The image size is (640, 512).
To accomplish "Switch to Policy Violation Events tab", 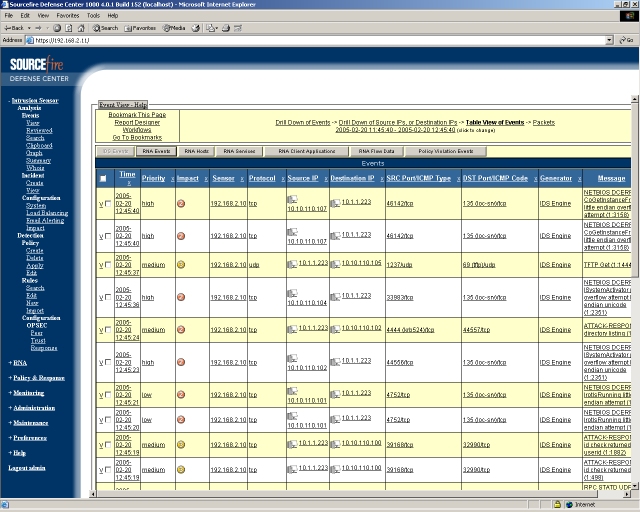I will (446, 151).
